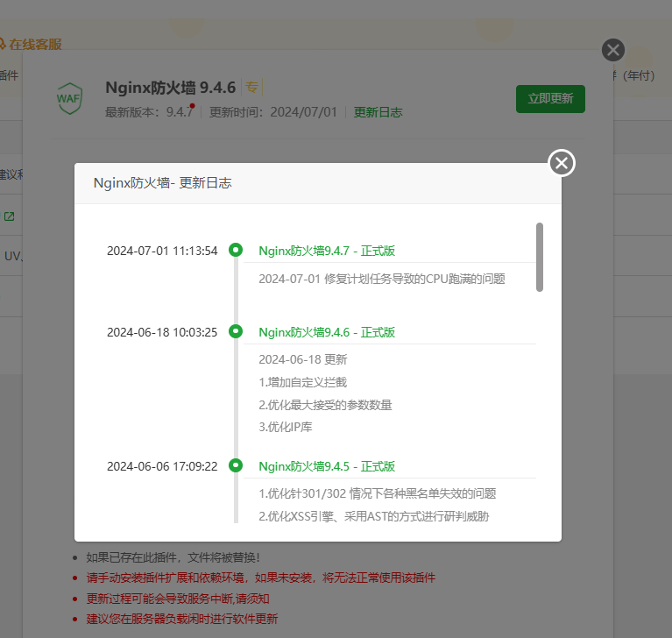Open 在线客服 support link
Screen dimensions: 672x638
[35, 44]
